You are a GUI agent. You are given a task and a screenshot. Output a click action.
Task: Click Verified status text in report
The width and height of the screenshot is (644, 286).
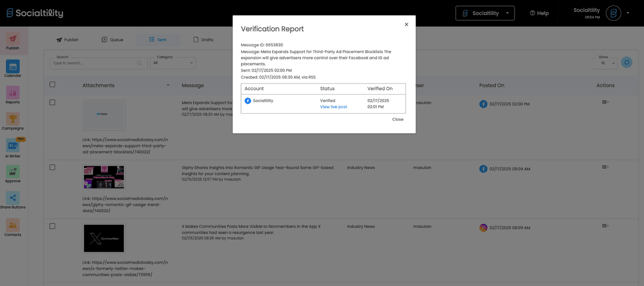(x=327, y=101)
